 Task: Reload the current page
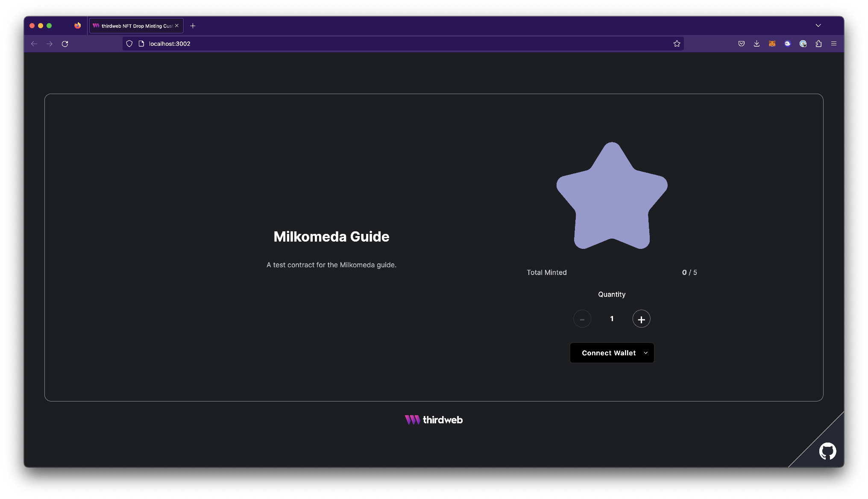coord(65,44)
